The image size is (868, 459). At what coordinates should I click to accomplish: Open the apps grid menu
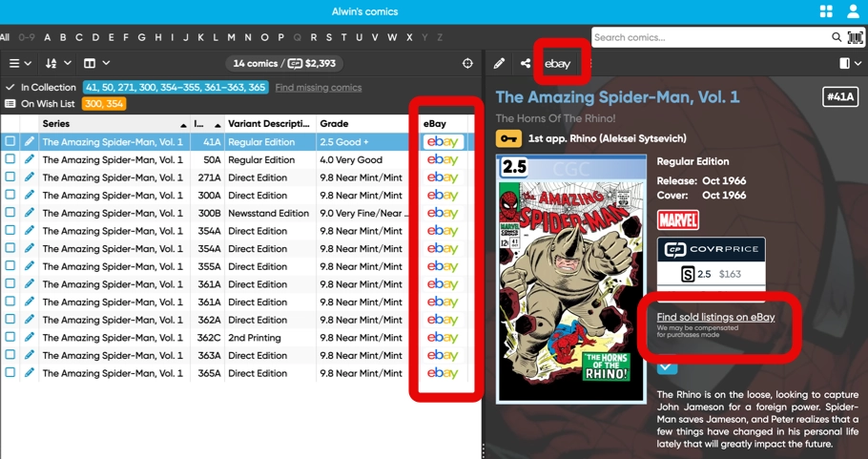pyautogui.click(x=826, y=11)
